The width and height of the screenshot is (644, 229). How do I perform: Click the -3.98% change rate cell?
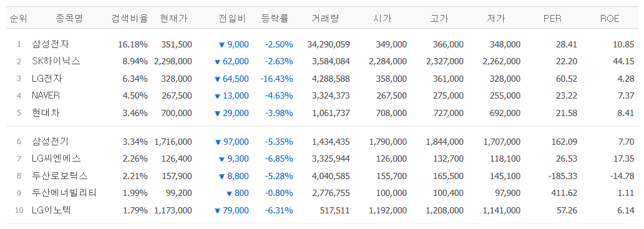click(x=279, y=113)
